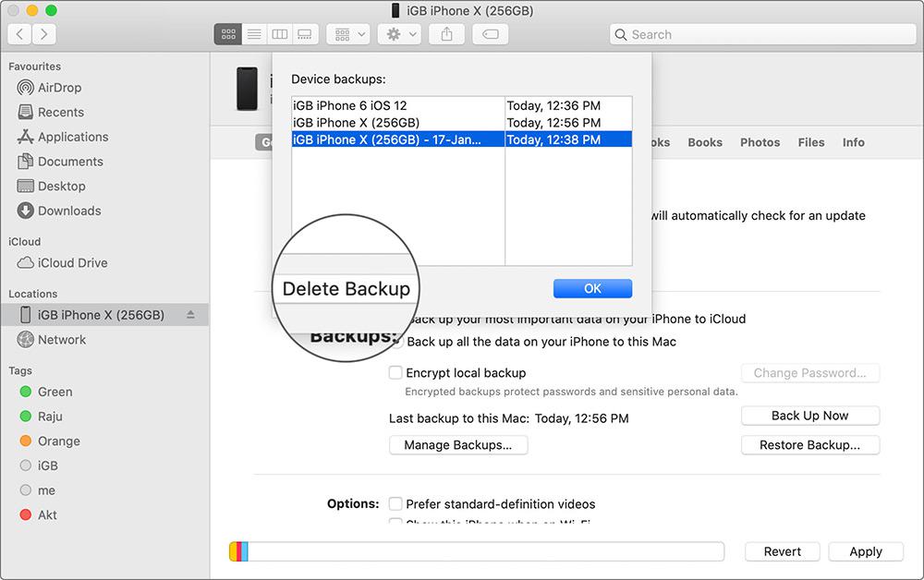Switch to the Files tab
924x580 pixels.
pos(811,142)
